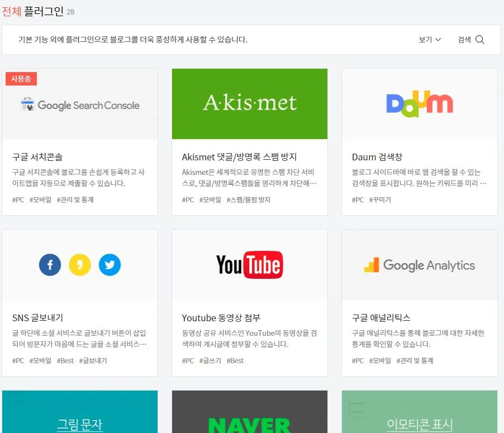The width and height of the screenshot is (504, 433).
Task: Click #글보내기 tag under SNS 글보내기
Action: pos(93,361)
